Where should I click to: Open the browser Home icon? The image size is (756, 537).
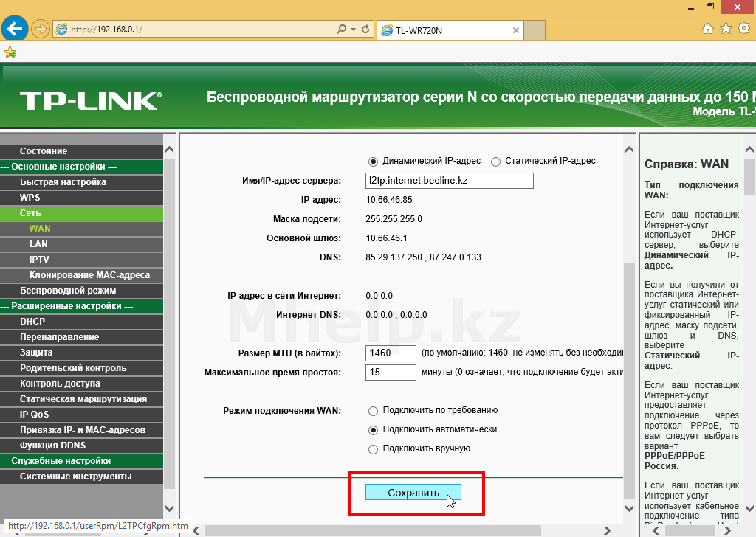(x=708, y=29)
